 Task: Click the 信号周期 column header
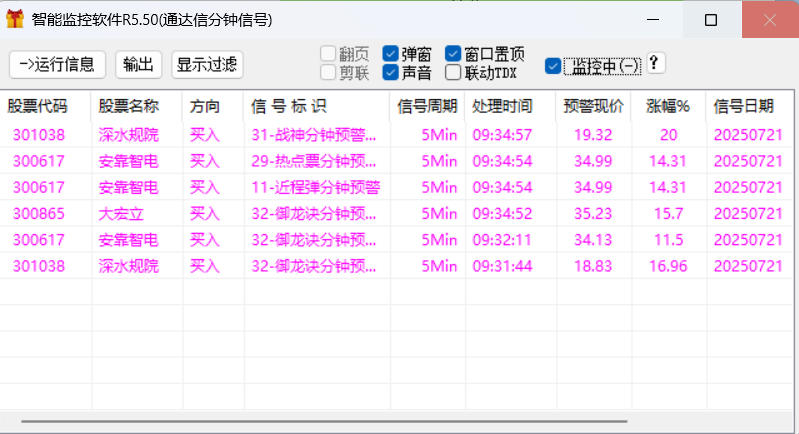(427, 106)
